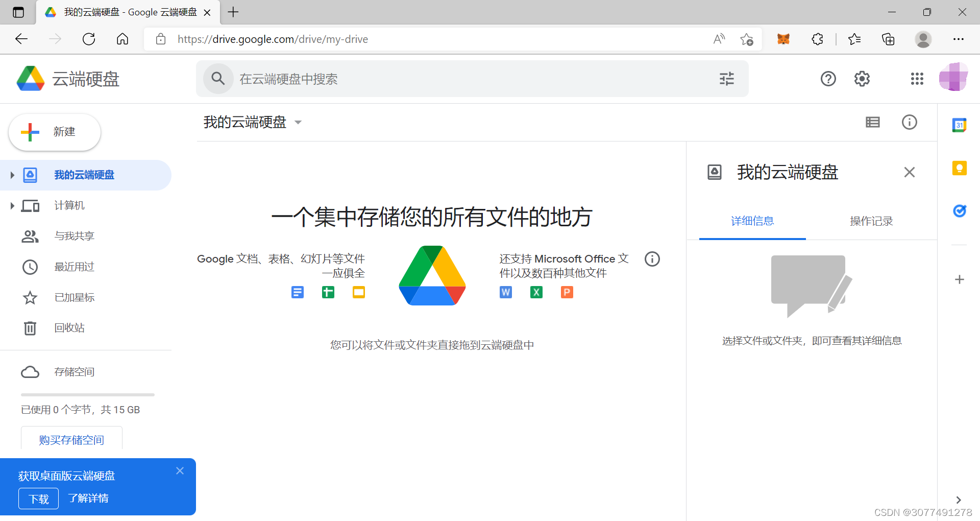Open Google Calendar side panel

click(959, 125)
